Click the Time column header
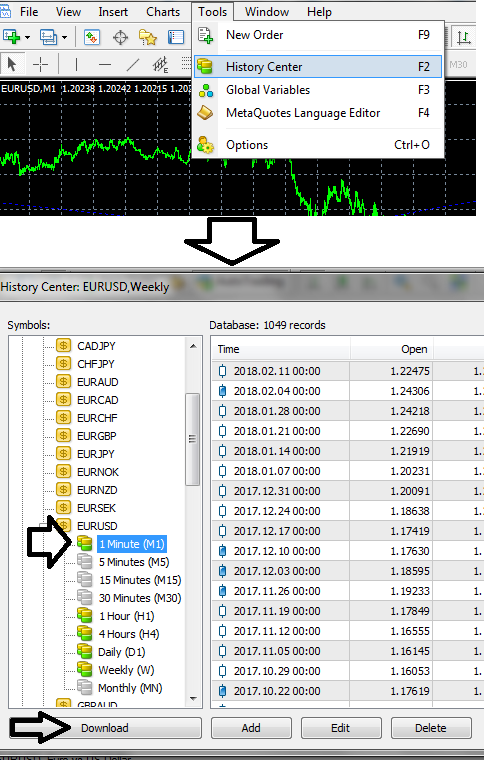This screenshot has width=484, height=760. coord(281,349)
